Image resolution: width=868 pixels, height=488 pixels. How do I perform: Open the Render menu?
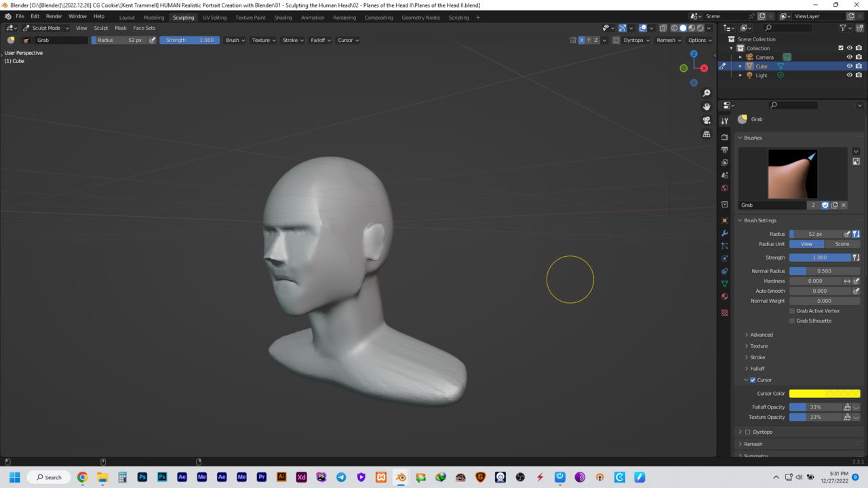54,16
